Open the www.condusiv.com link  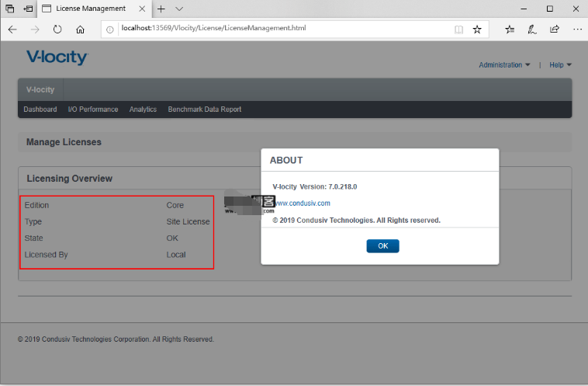click(x=303, y=203)
